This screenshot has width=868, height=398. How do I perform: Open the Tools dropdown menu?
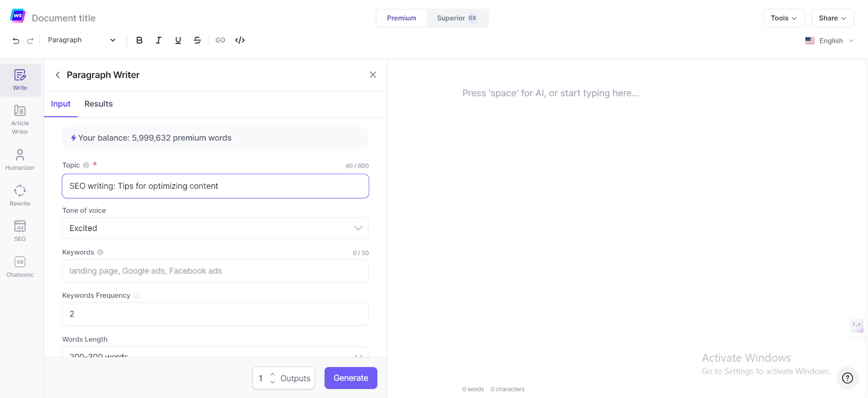784,18
